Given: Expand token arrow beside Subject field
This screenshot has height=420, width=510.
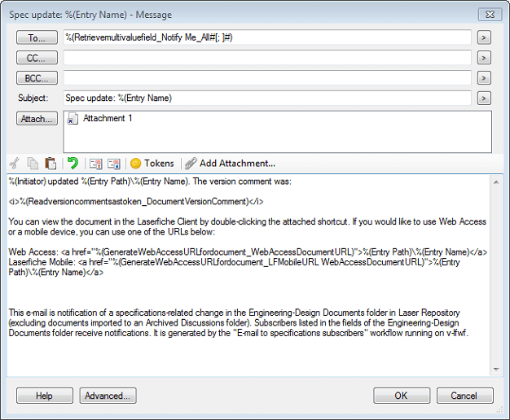Looking at the screenshot, I should tap(484, 98).
